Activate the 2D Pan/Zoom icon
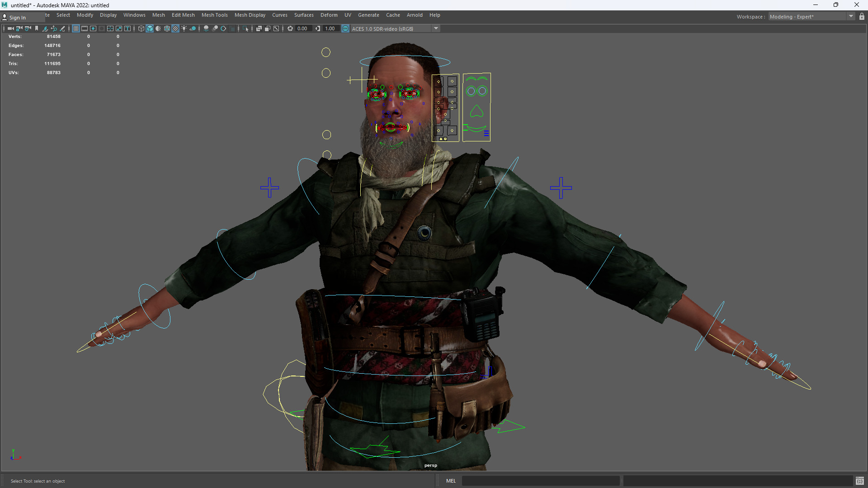This screenshot has width=868, height=488. [54, 28]
